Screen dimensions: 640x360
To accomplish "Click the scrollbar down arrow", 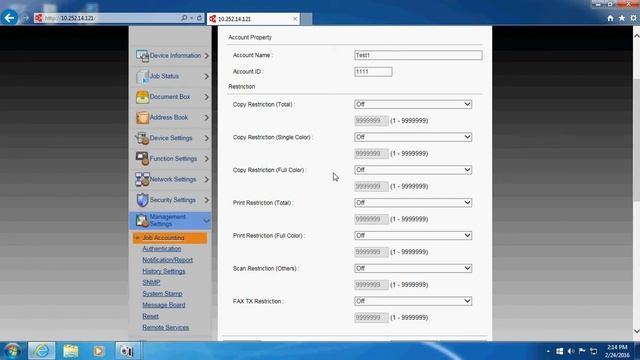I will click(x=636, y=331).
